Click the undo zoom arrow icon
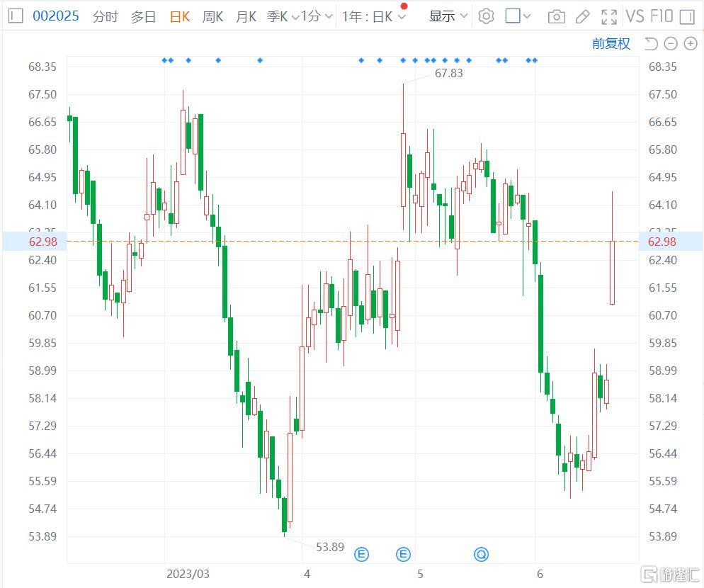Viewport: 704px width, 588px height. click(x=652, y=44)
